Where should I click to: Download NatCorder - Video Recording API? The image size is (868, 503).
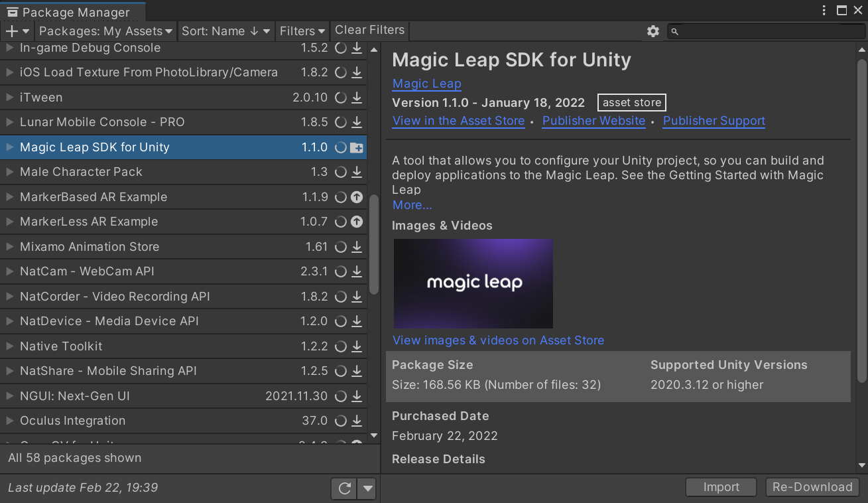[x=357, y=297]
